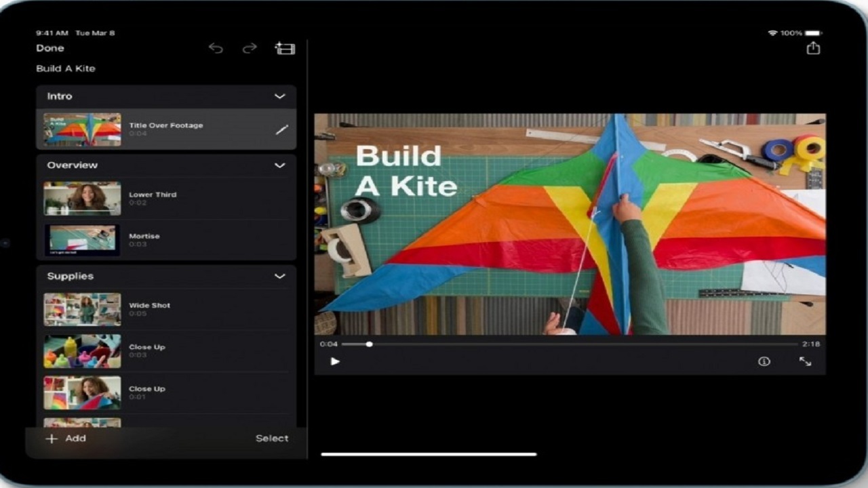Open the share sheet icon
868x488 pixels.
814,48
